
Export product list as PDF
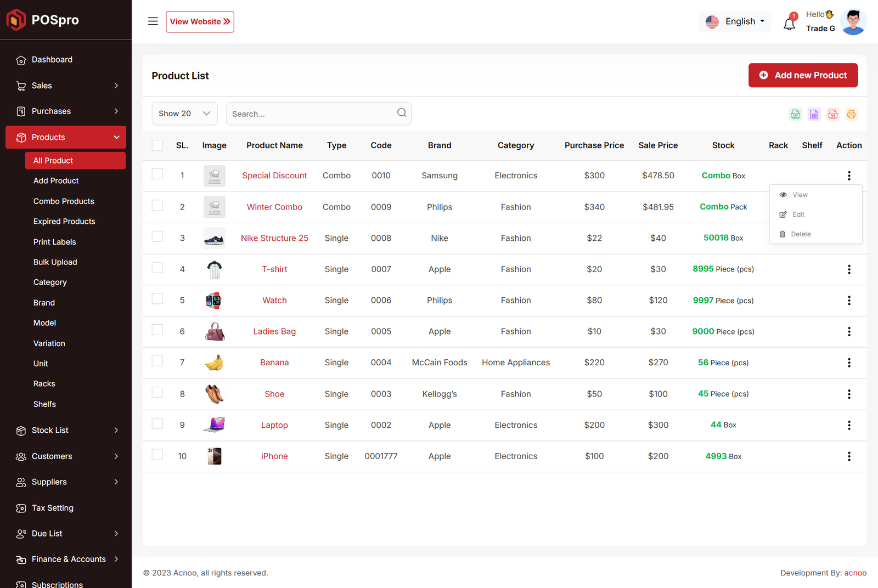point(832,114)
